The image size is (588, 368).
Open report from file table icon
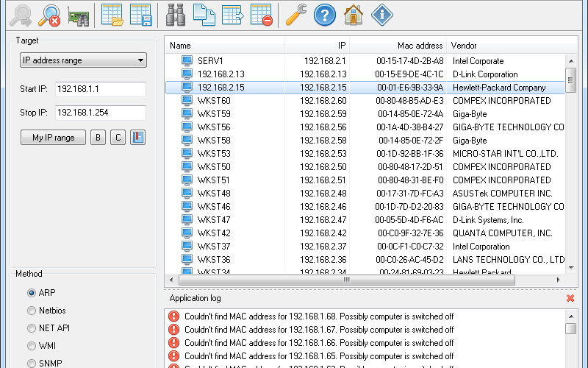coord(112,15)
